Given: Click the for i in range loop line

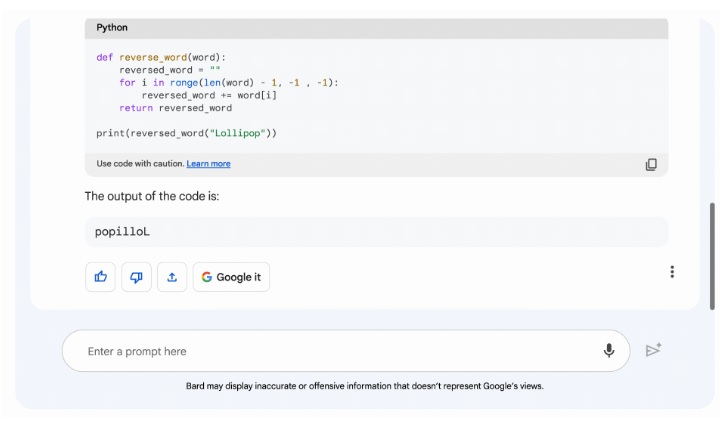Looking at the screenshot, I should (x=228, y=83).
